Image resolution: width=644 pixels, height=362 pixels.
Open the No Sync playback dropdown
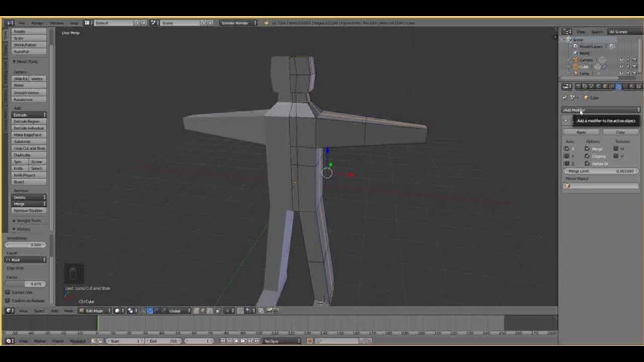point(282,341)
